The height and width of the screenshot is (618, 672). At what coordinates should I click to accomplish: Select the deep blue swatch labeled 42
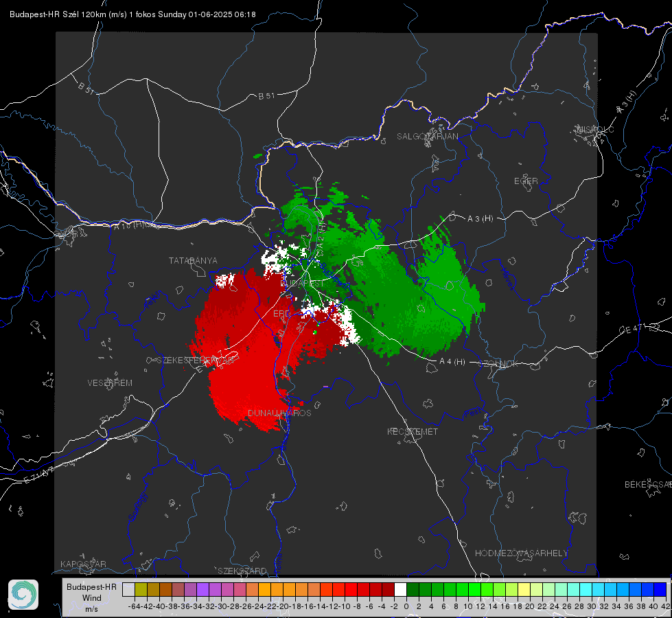point(660,589)
